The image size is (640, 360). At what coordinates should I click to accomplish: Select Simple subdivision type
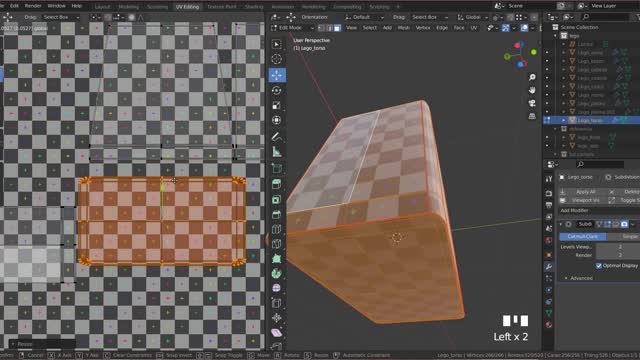coord(623,237)
